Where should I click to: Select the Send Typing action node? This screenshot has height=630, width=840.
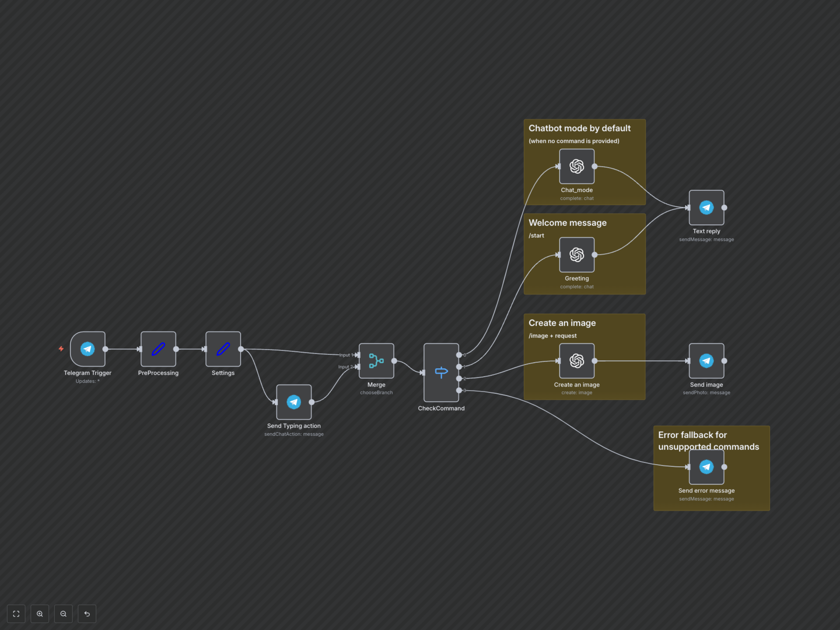tap(294, 402)
